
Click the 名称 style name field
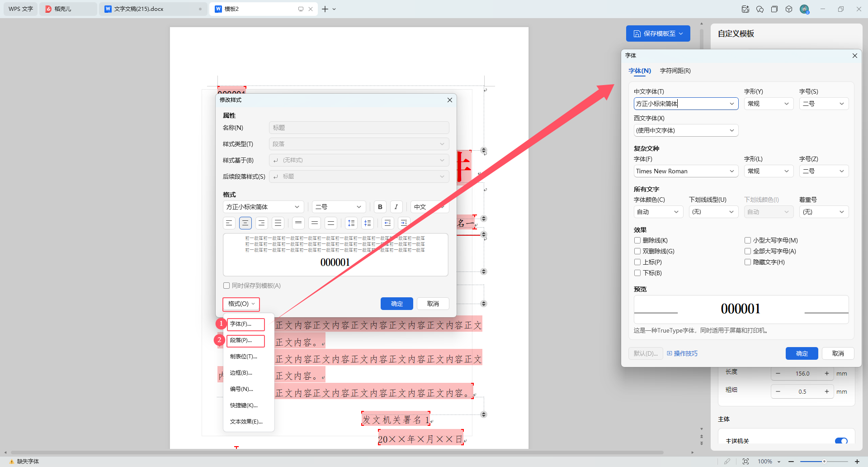pos(359,128)
